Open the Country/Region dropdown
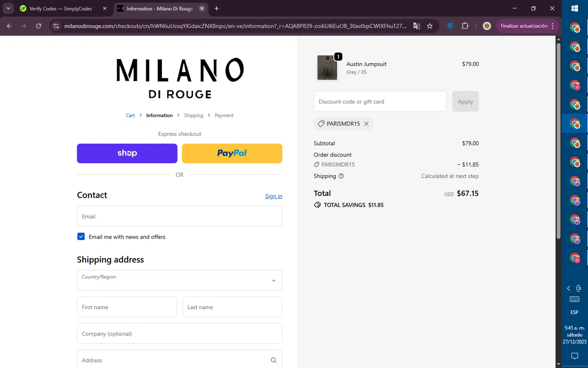Viewport: 588px width, 368px height. [180, 280]
